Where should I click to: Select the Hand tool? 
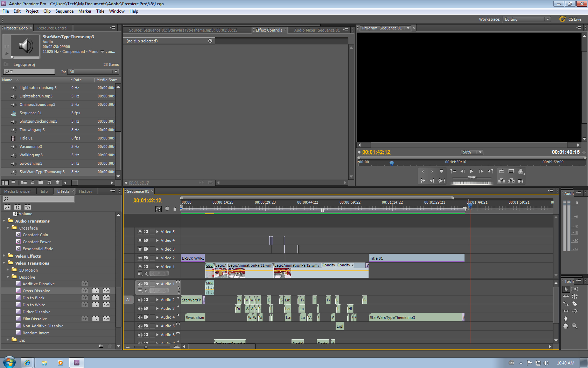[x=566, y=326]
